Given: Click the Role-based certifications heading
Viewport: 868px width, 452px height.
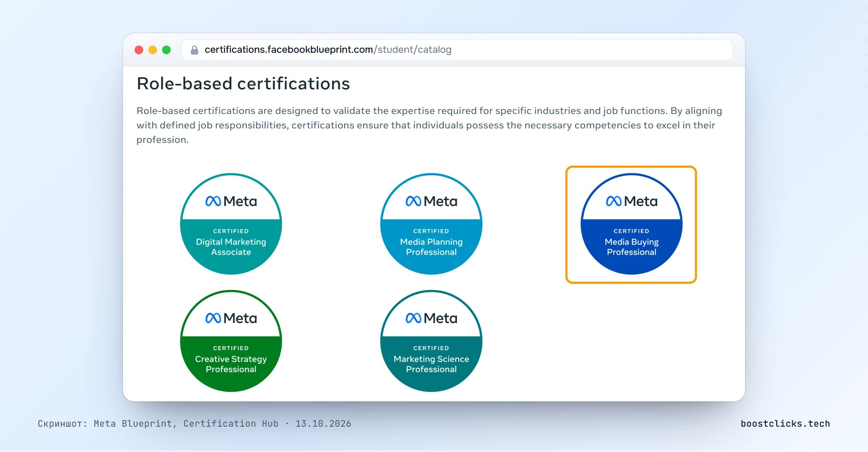Looking at the screenshot, I should (x=243, y=84).
